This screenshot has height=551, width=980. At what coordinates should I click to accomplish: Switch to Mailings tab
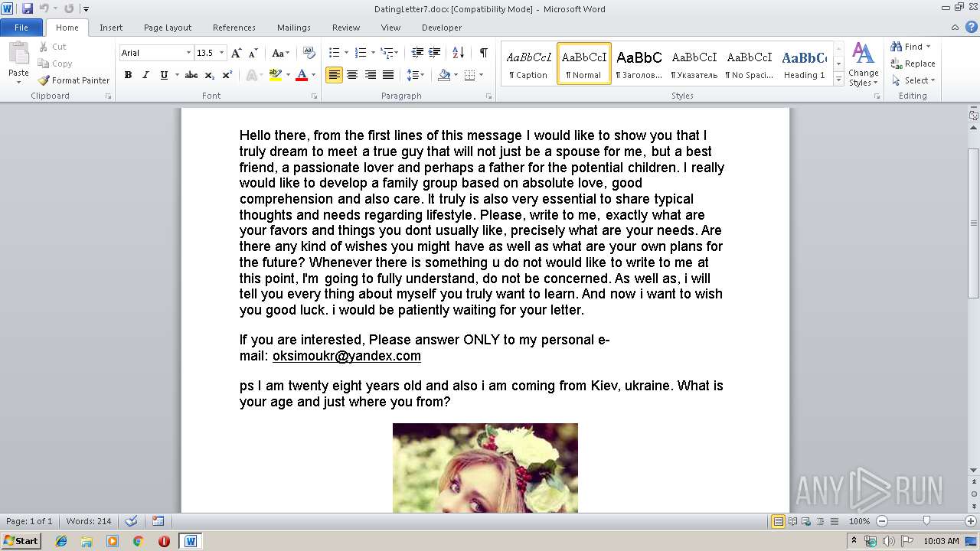294,28
